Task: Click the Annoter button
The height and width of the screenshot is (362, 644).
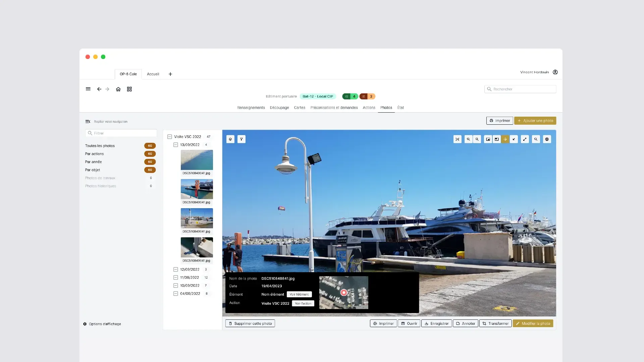Action: tap(465, 323)
